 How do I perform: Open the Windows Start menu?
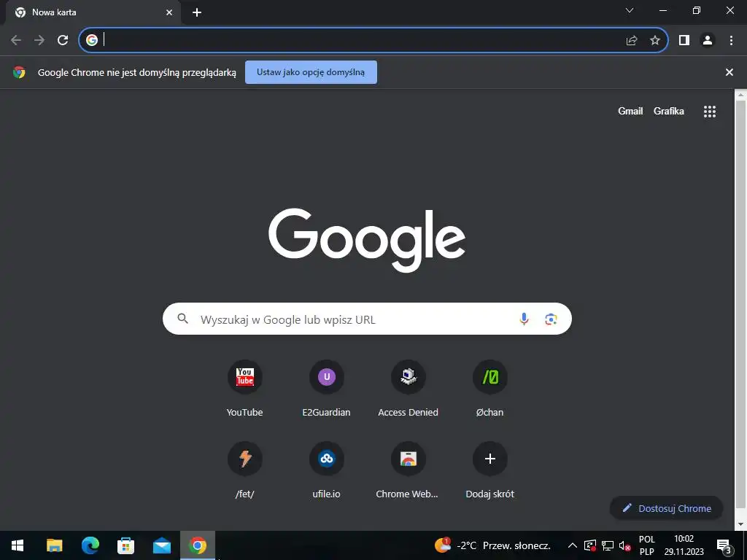click(x=18, y=545)
